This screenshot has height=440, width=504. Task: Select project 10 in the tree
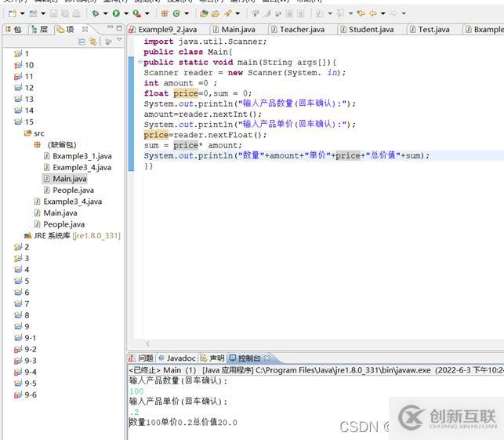pos(24,65)
